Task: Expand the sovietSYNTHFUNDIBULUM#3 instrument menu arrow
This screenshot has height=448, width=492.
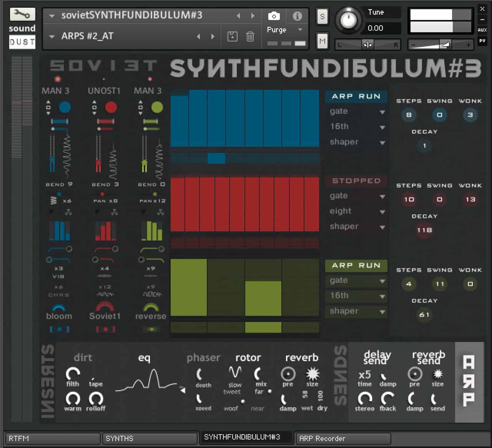Action: click(x=52, y=16)
